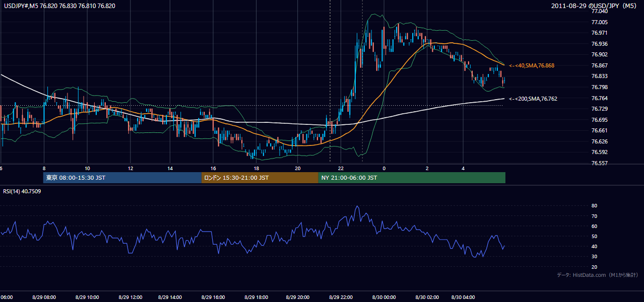The image size is (644, 302).
Task: Click RSI axis level 40
Action: [x=595, y=247]
